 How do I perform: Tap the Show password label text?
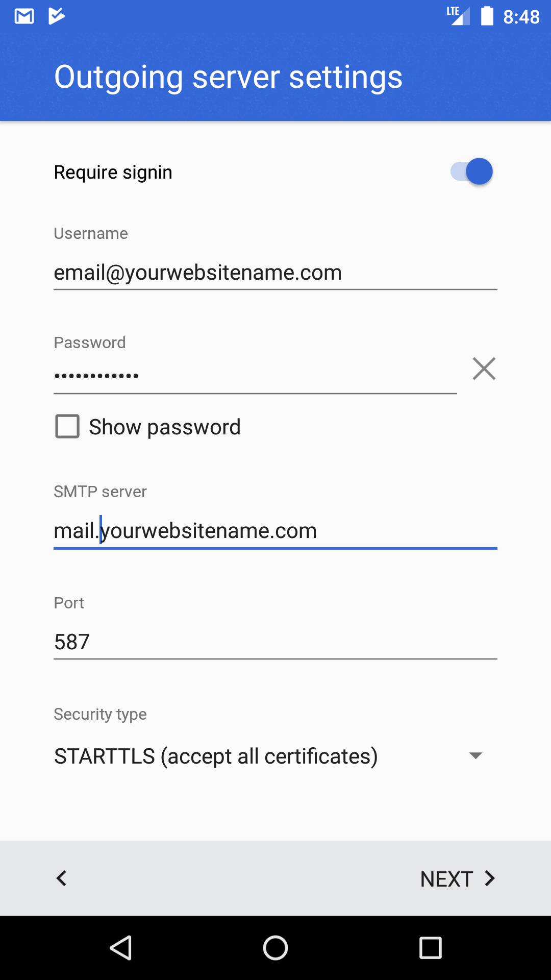point(165,427)
